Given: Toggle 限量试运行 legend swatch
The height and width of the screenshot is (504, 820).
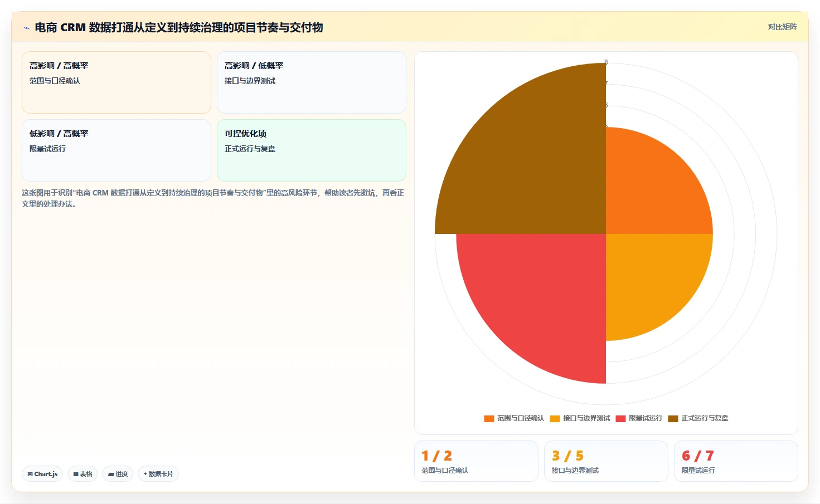Looking at the screenshot, I should pos(620,418).
